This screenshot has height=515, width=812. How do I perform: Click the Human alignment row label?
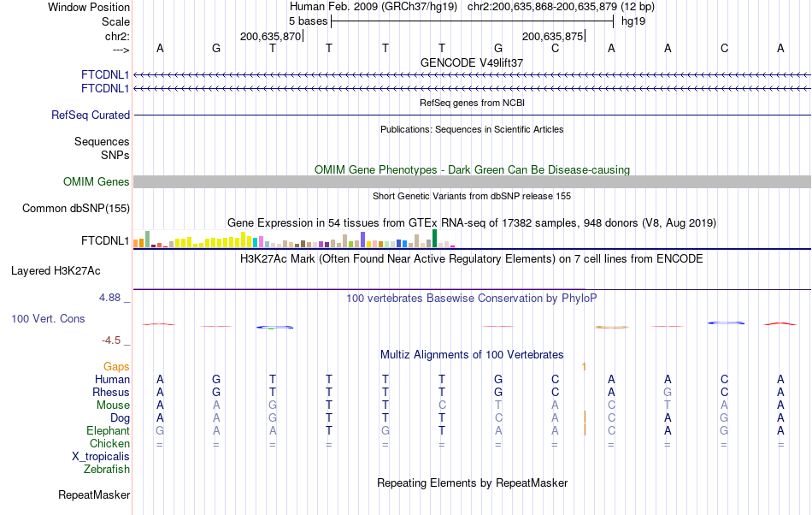coord(112,379)
